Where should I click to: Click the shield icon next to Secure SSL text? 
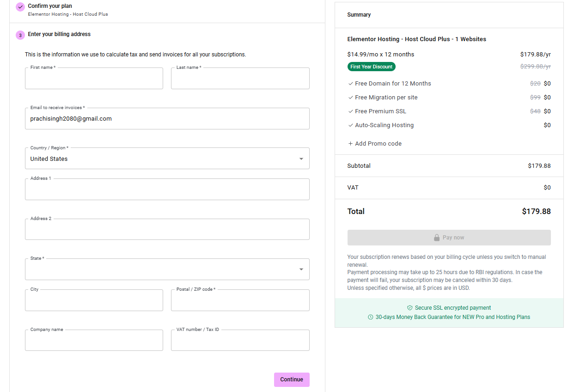pyautogui.click(x=410, y=307)
